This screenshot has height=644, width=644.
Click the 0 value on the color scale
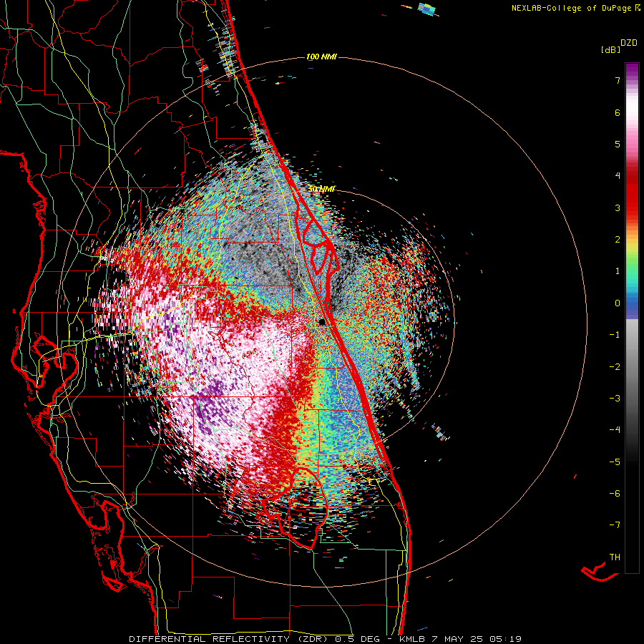[x=618, y=303]
